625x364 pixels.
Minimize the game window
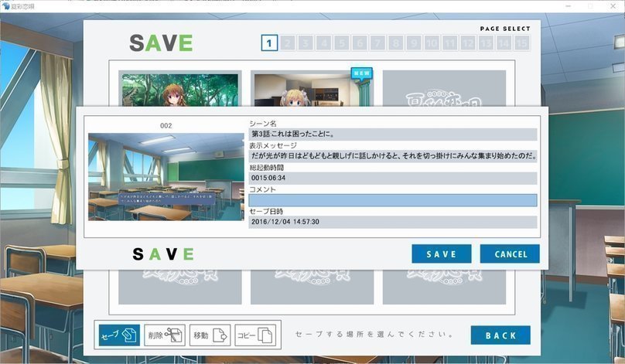[568, 6]
